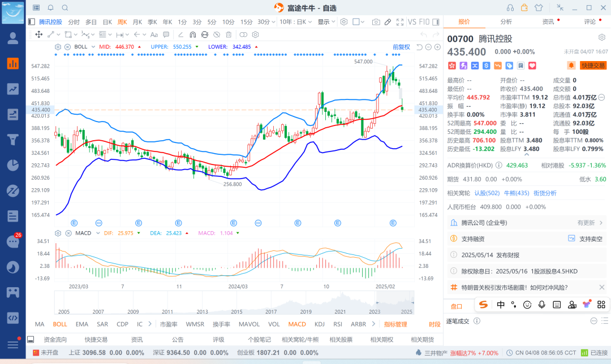Click the 快捷交易 quick trade button
The height and width of the screenshot is (364, 611).
pos(593,65)
